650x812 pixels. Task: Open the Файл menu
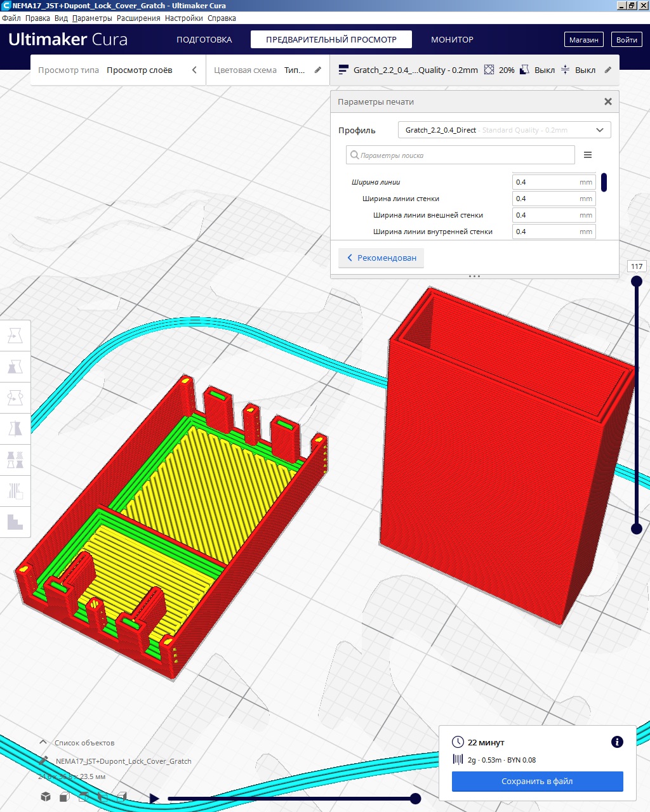pos(11,18)
